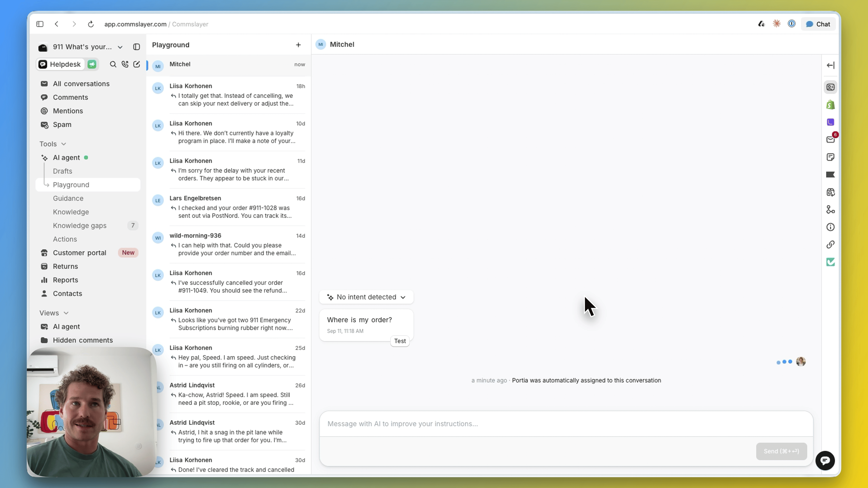Image resolution: width=868 pixels, height=488 pixels.
Task: Open the mail icon with 6 badge
Action: (x=831, y=139)
